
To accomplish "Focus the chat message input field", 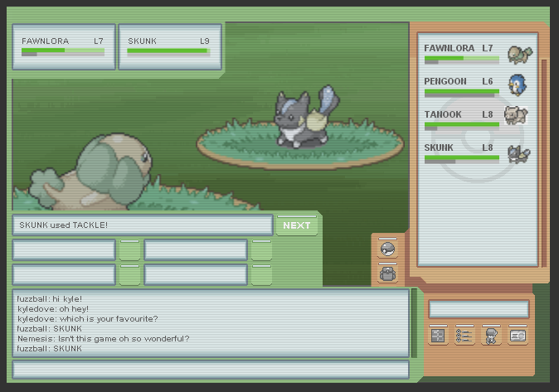I will coord(211,370).
